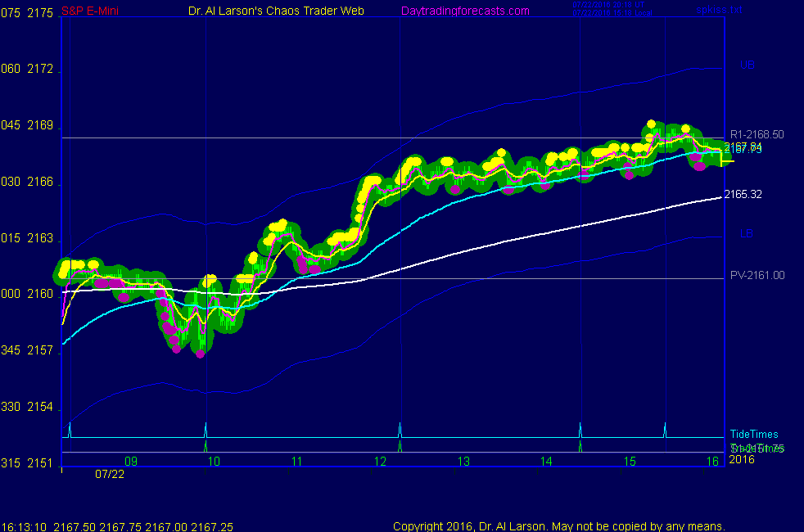Select the "07/22/2016 20:18 UT" timestamp
Image resolution: width=804 pixels, height=532 pixels.
[608, 5]
